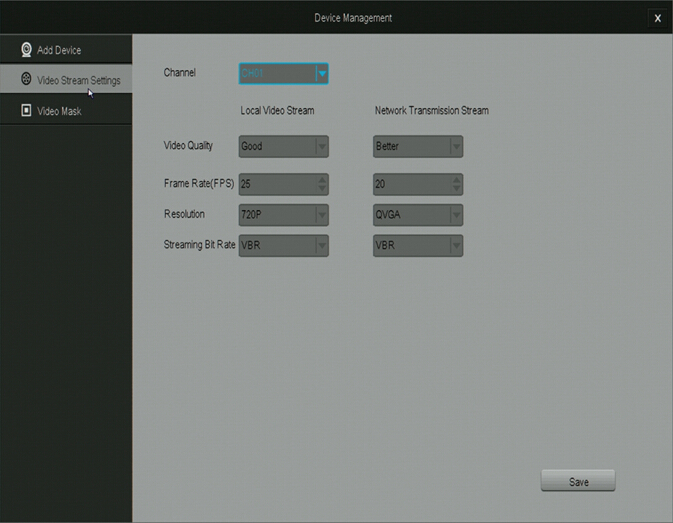673x523 pixels.
Task: Open the Add Device menu item
Action: click(x=66, y=49)
